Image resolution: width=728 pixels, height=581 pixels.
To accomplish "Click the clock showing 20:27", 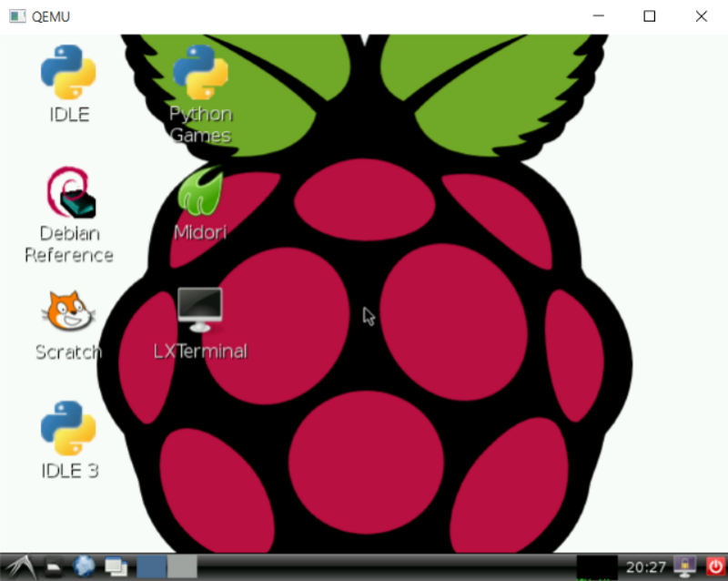I will (x=646, y=566).
